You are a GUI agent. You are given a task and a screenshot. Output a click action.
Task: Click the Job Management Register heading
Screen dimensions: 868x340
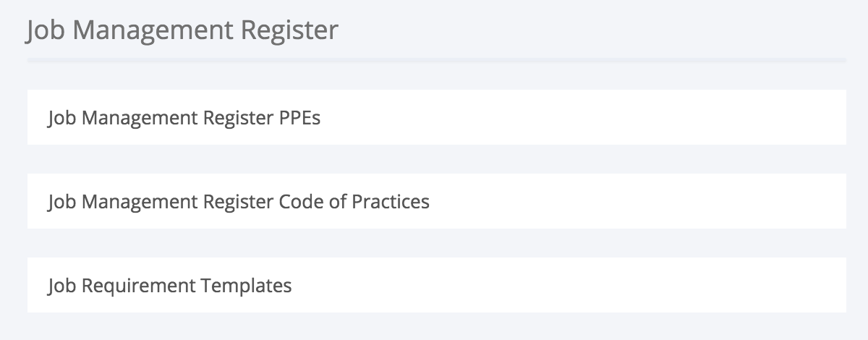coord(182,30)
